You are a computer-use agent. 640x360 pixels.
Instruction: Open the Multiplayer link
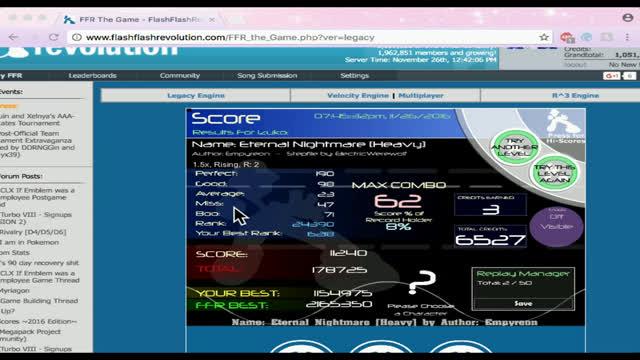(x=421, y=96)
